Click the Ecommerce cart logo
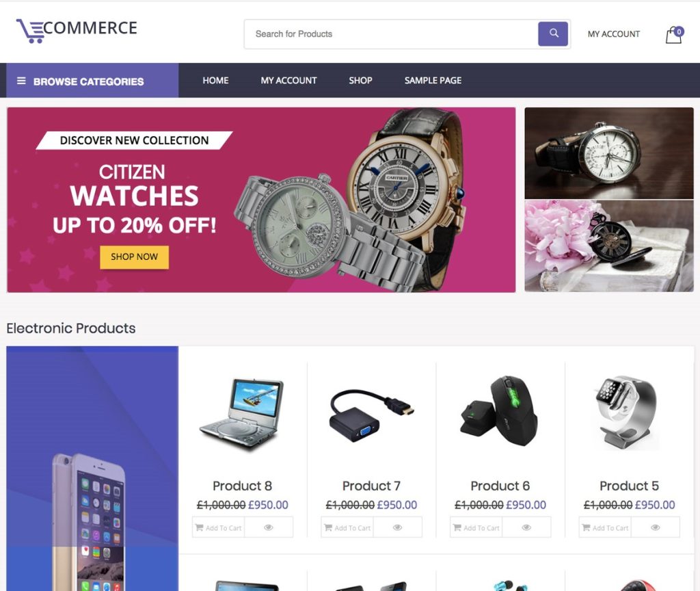The height and width of the screenshot is (591, 700). (77, 30)
